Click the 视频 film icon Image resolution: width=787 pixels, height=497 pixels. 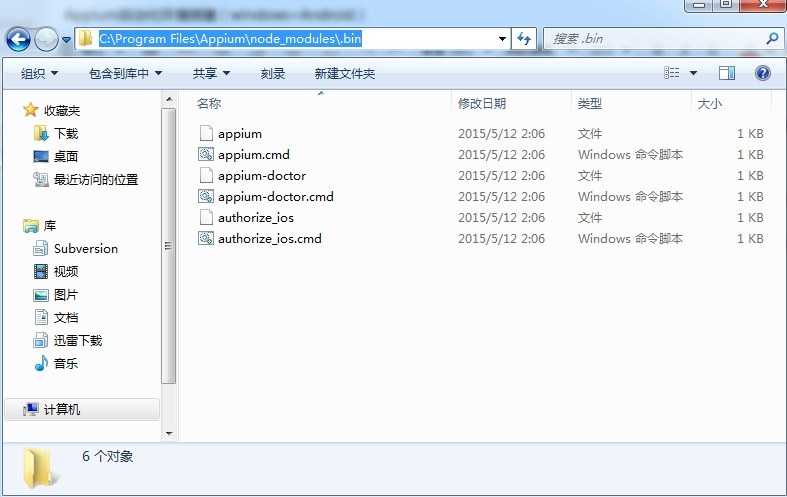point(41,272)
